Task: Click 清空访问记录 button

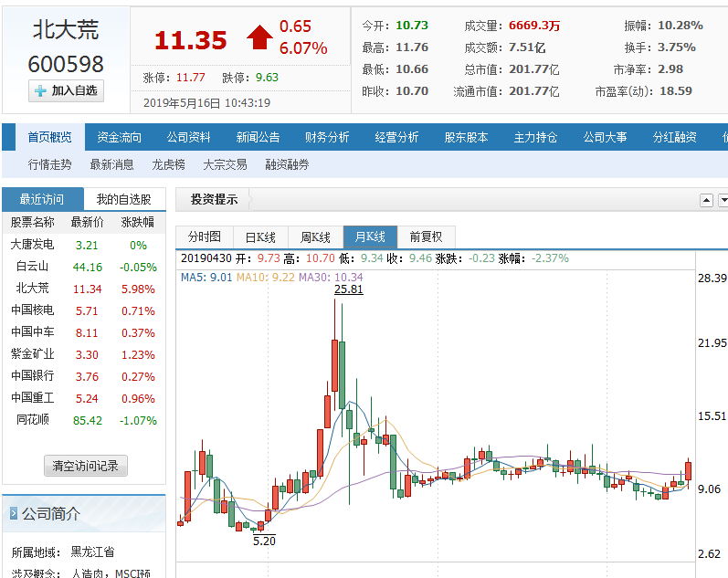Action: (86, 466)
